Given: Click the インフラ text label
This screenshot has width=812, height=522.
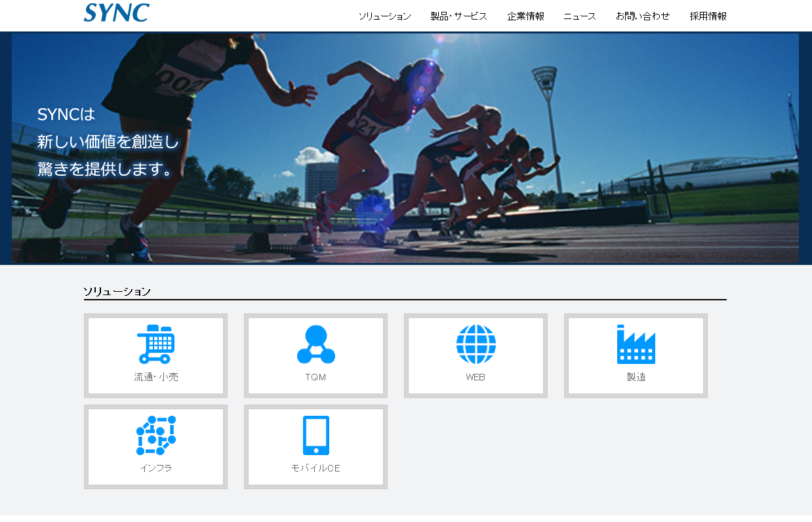Looking at the screenshot, I should click(156, 468).
